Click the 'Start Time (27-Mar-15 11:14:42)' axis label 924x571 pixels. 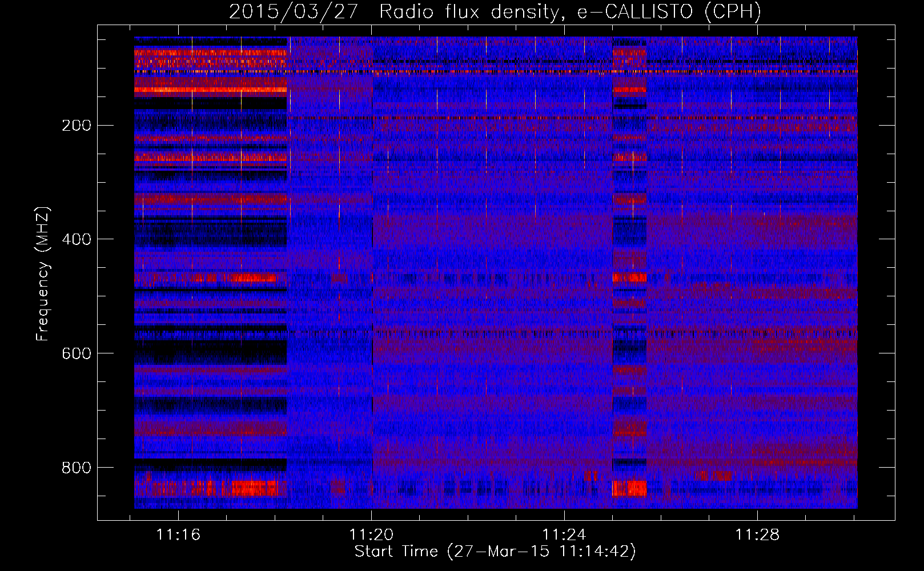tap(495, 552)
